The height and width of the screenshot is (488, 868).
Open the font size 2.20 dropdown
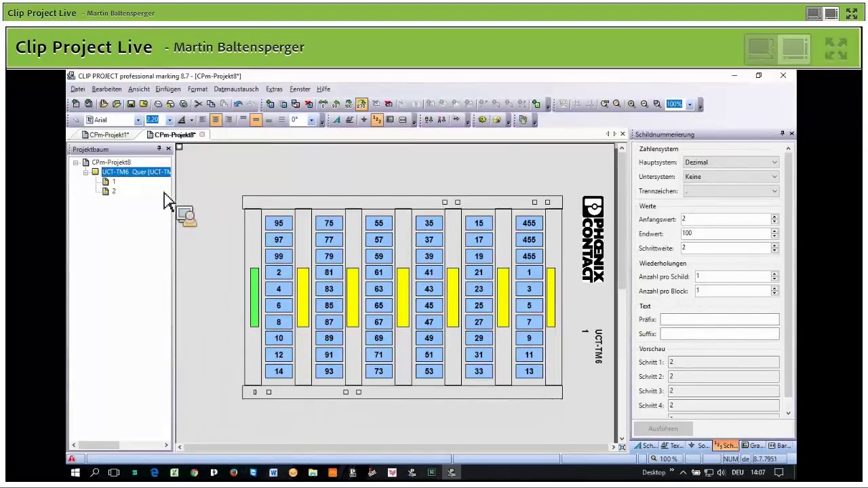pyautogui.click(x=170, y=120)
